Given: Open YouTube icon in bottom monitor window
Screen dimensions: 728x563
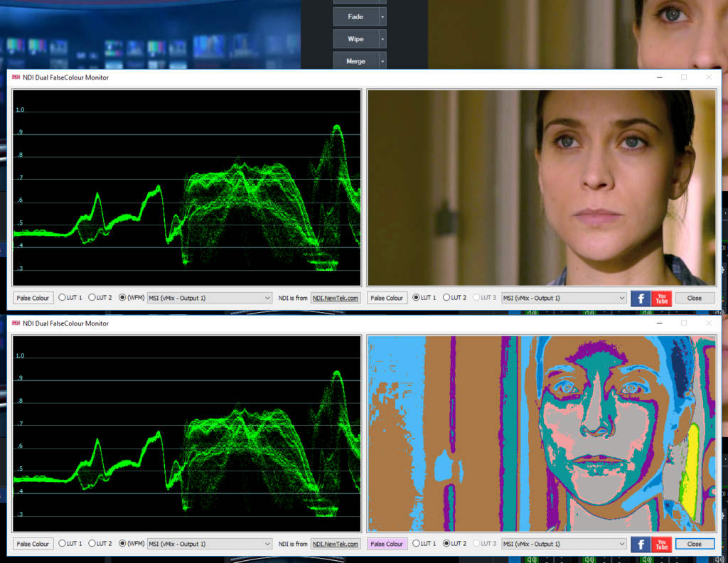Looking at the screenshot, I should click(662, 545).
